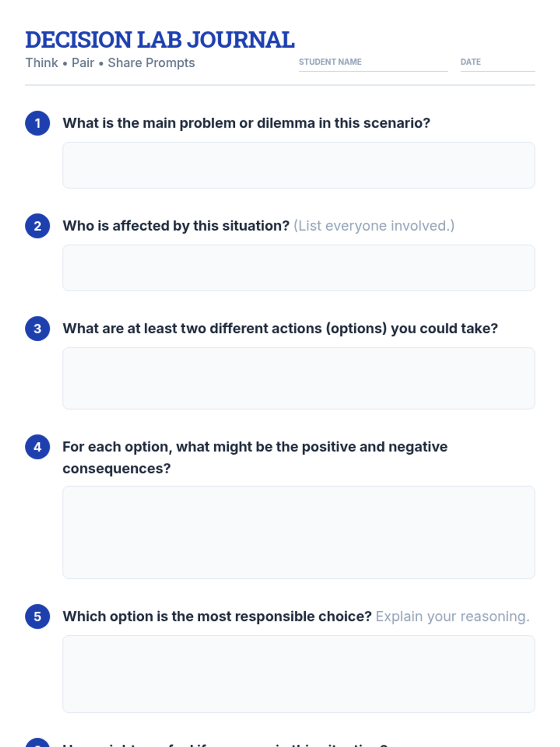The width and height of the screenshot is (560, 747).
Task: Click the number 2 circle badge
Action: (37, 226)
